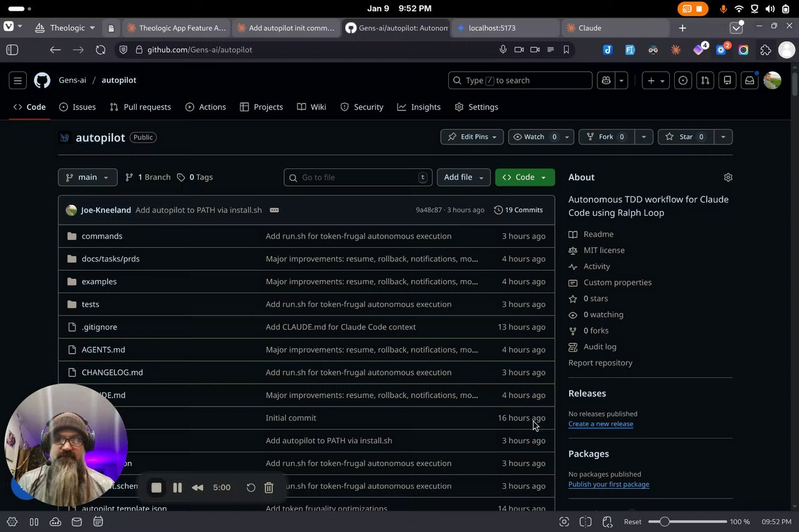
Task: Open a new browser tab
Action: coord(682,28)
